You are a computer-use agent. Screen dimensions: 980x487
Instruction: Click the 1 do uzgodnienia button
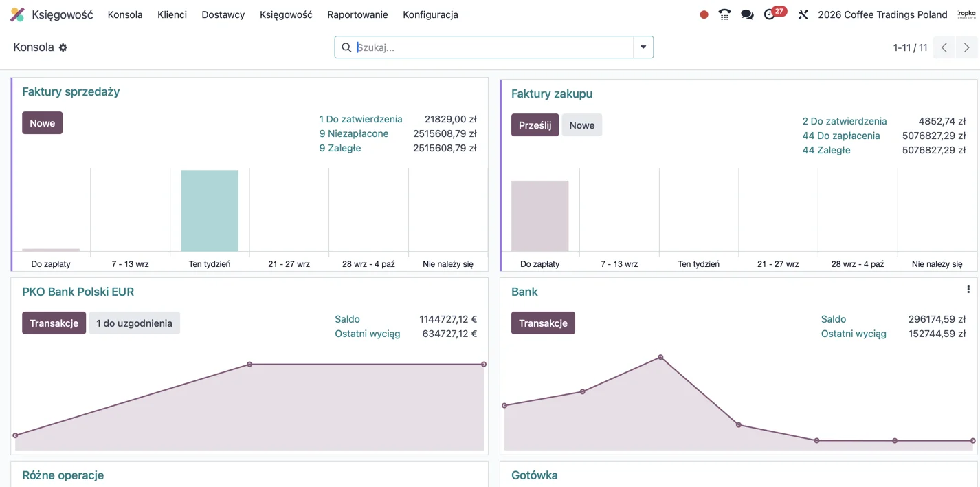coord(134,323)
